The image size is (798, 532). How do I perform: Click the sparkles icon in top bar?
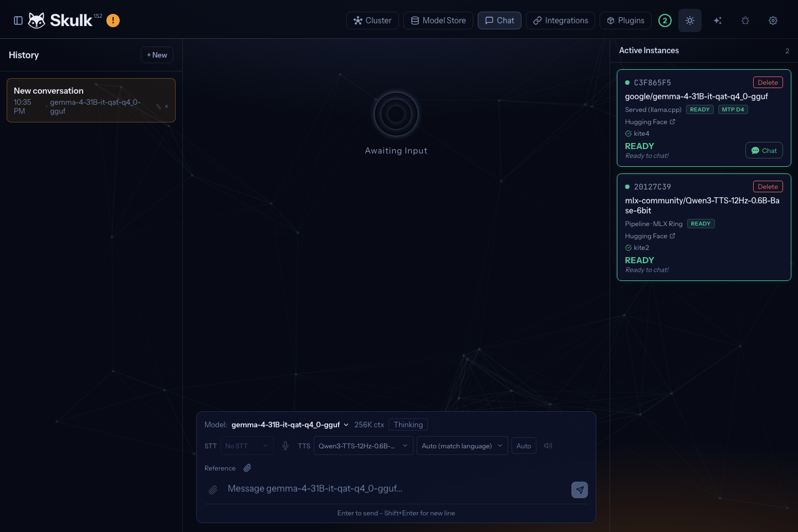tap(718, 21)
